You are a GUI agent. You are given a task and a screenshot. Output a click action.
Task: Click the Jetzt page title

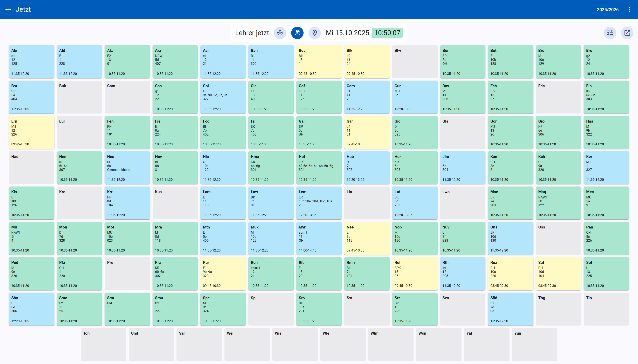click(23, 9)
